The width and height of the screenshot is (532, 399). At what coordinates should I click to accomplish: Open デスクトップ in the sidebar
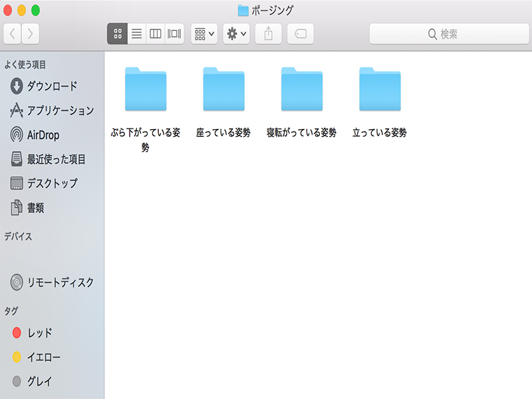point(52,184)
